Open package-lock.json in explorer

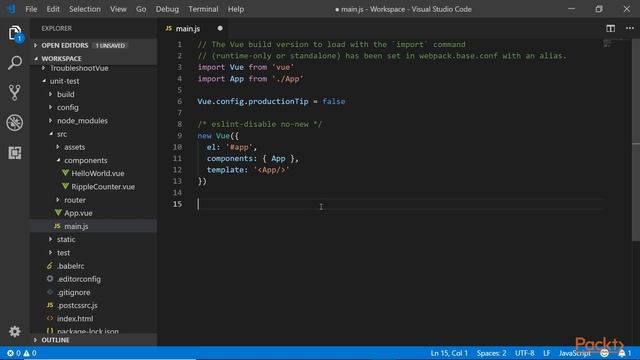88,331
